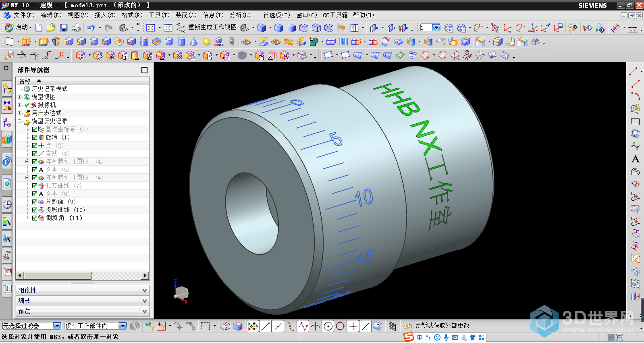Screen dimensions: 644x343
Task: Toggle the 投影曲线 (10) checkbox
Action: 35,210
